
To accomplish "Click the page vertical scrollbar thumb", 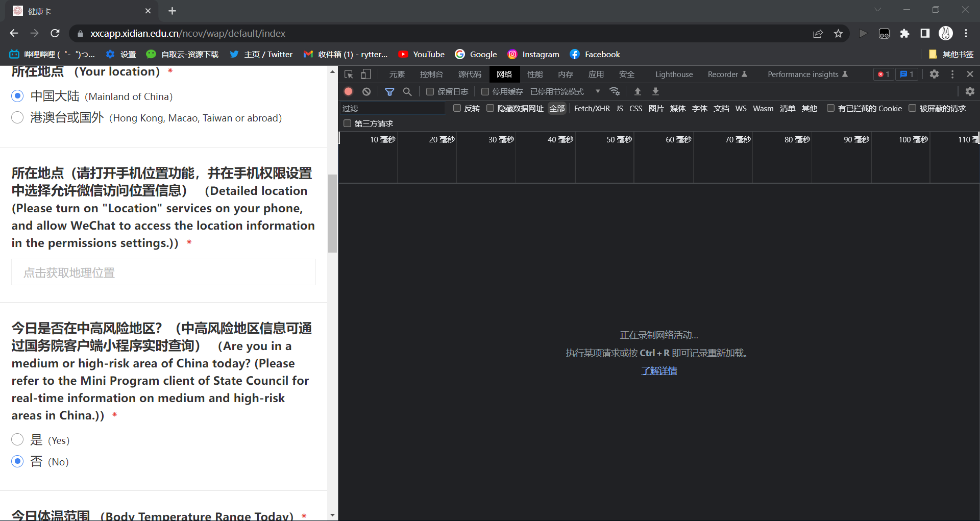I will click(332, 213).
